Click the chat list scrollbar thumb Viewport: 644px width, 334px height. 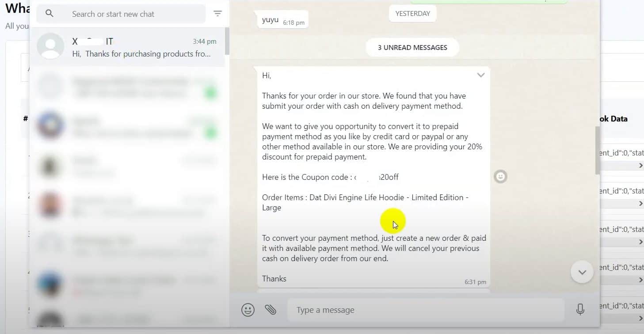(227, 41)
